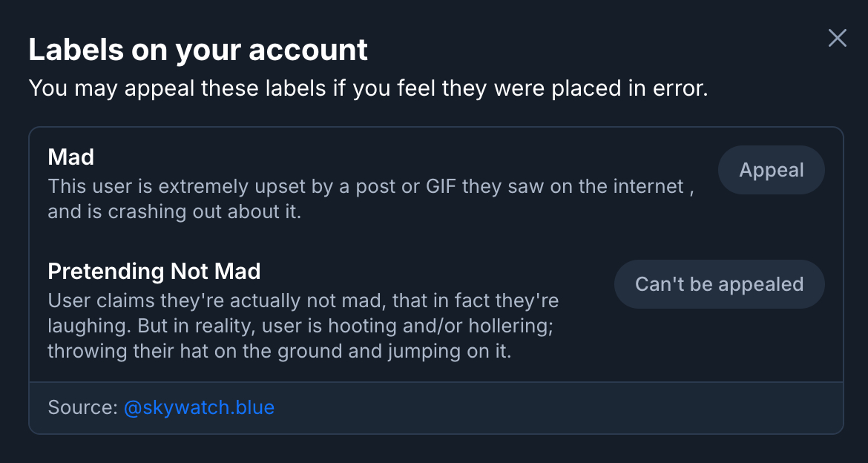The image size is (868, 463).
Task: Click the 'This user is extremely upset' line
Action: pos(371,185)
